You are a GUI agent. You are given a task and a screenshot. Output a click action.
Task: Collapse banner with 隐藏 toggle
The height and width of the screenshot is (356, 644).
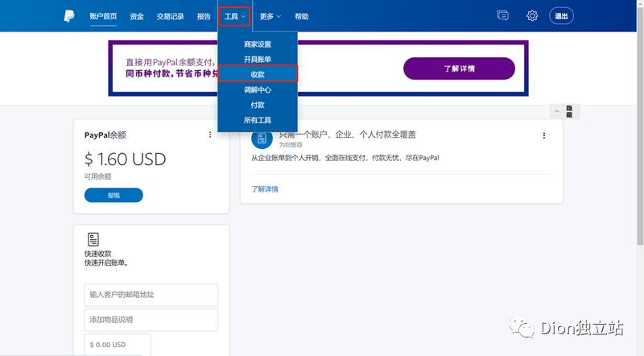click(564, 111)
